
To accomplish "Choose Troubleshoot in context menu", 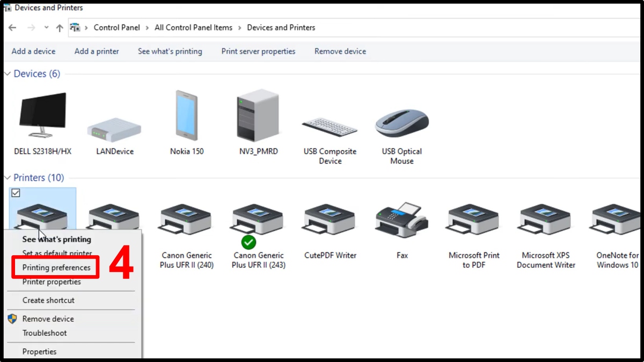I will (x=45, y=333).
